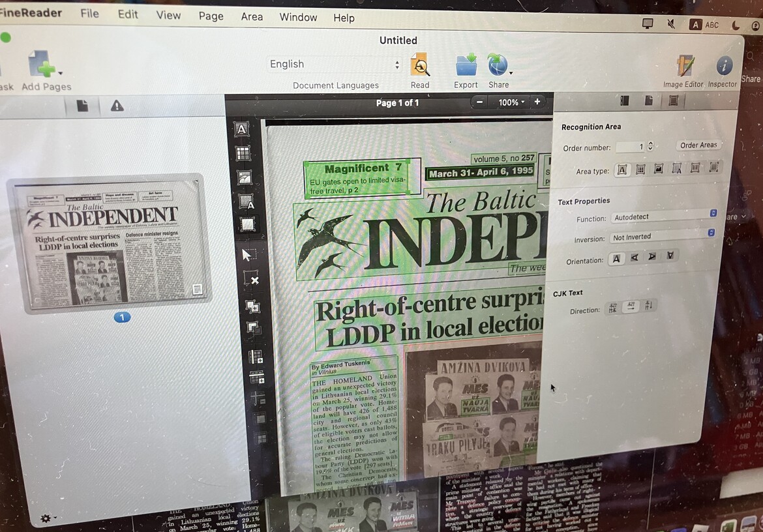Screen dimensions: 763x532
Task: Click the Read recognition icon
Action: (420, 66)
